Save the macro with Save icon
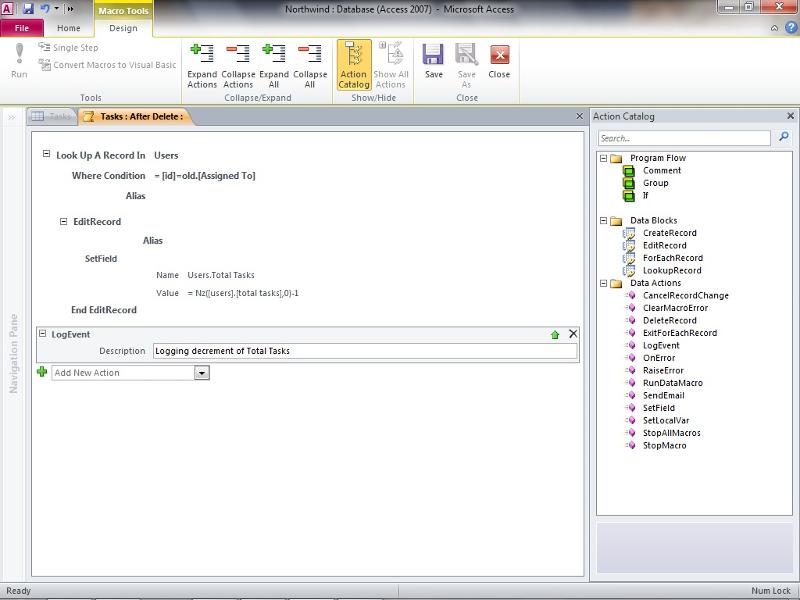 coord(434,61)
